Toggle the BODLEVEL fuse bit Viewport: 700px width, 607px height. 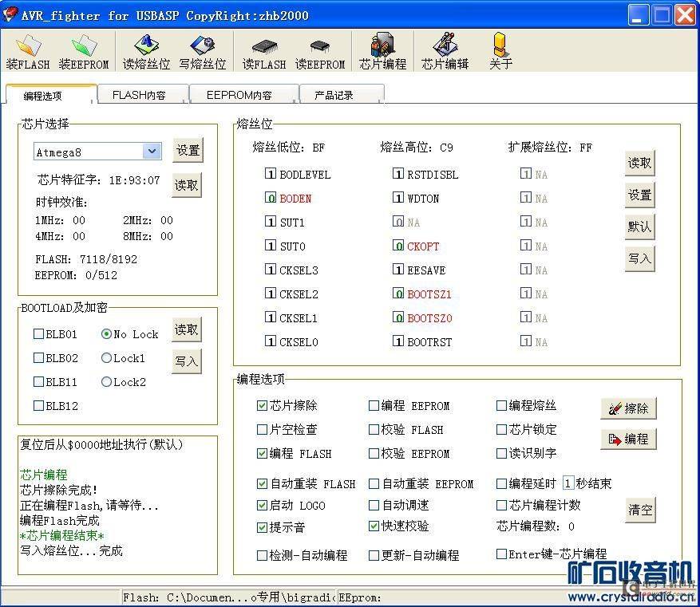point(270,173)
